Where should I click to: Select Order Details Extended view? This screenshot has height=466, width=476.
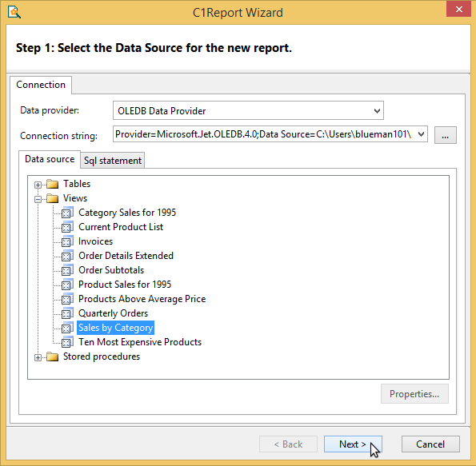126,256
